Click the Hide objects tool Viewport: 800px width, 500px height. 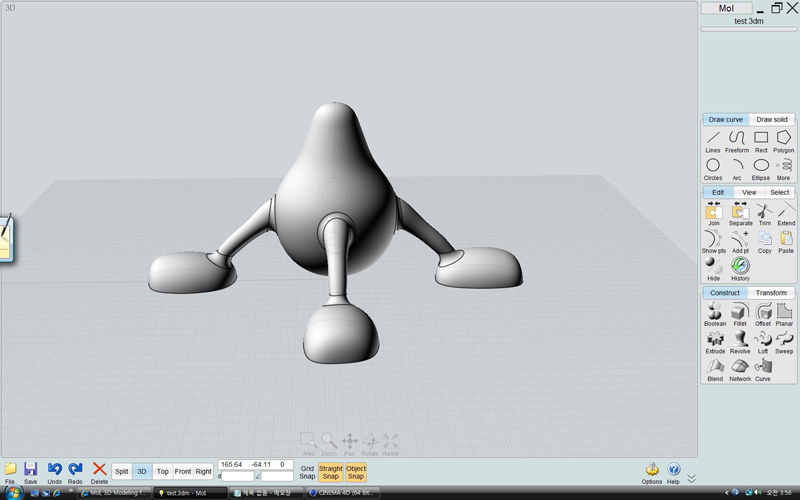pos(713,269)
